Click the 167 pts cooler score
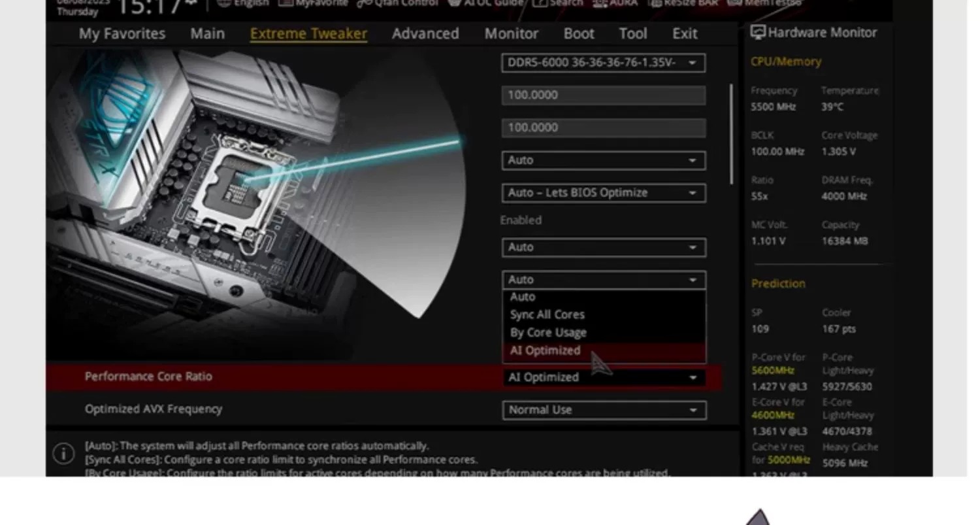Image resolution: width=980 pixels, height=525 pixels. click(839, 329)
